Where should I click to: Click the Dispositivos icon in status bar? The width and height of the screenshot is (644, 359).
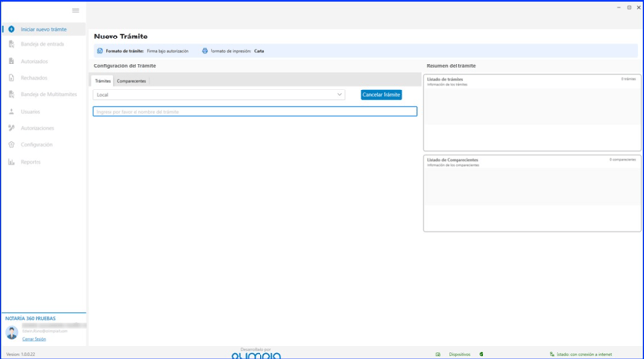click(438, 354)
